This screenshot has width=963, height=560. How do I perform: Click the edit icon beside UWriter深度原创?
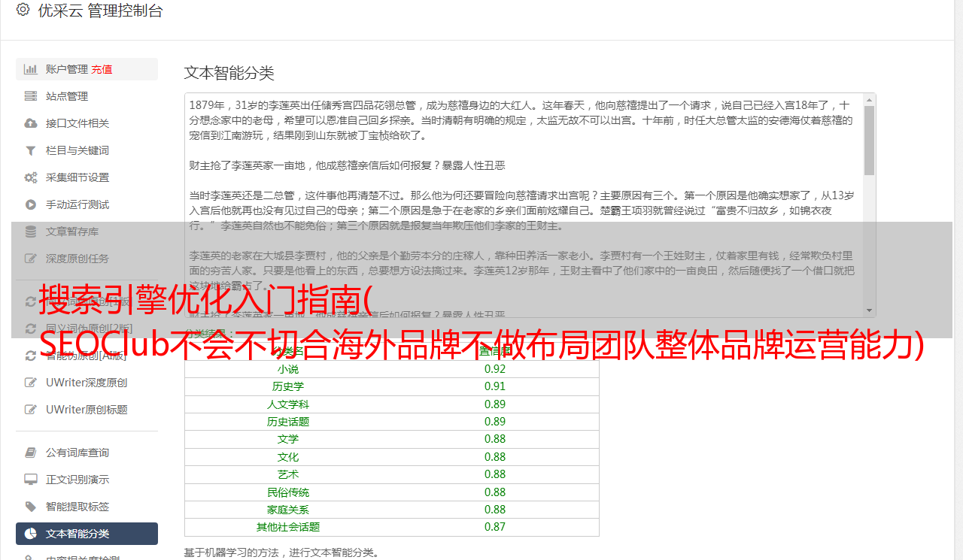click(31, 383)
